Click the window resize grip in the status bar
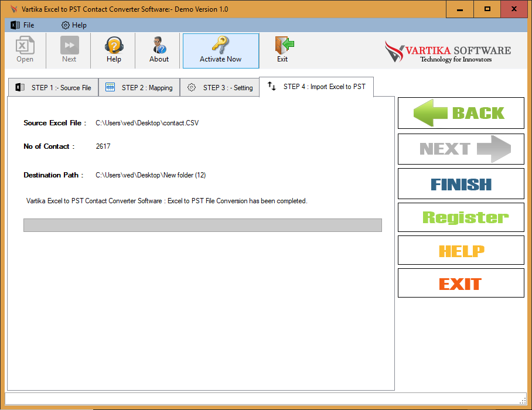532x410 pixels. 523,401
